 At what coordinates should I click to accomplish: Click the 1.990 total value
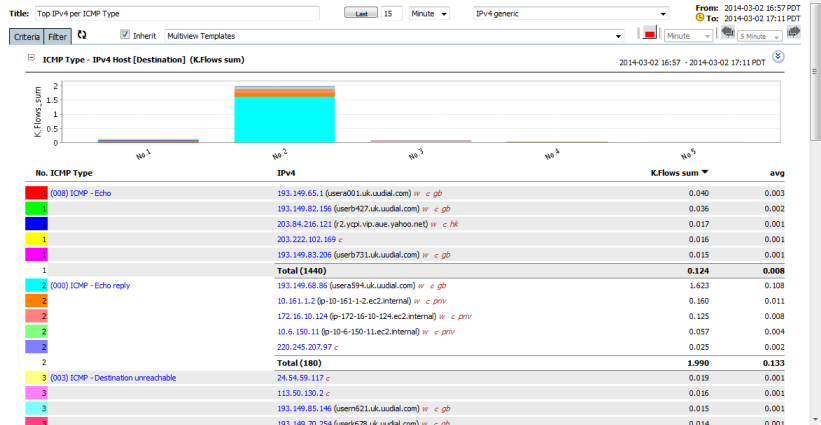(700, 363)
